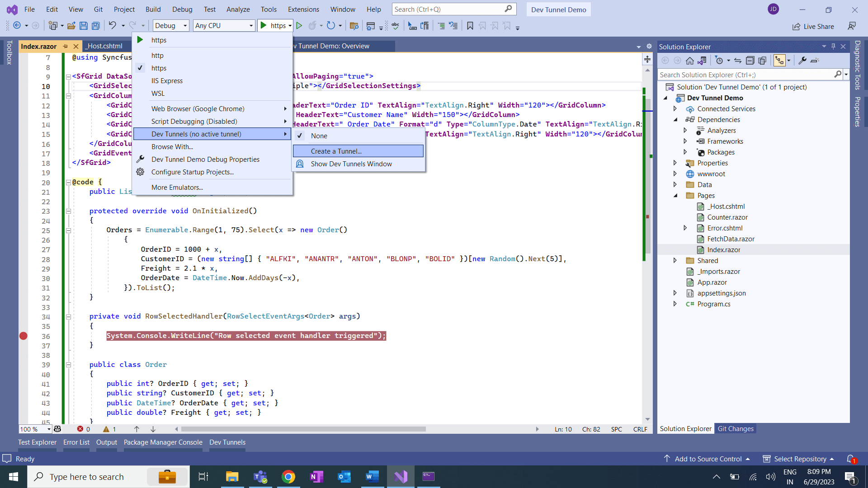The height and width of the screenshot is (488, 868).
Task: Click Start Without Debugging green outline arrow
Action: (x=299, y=26)
